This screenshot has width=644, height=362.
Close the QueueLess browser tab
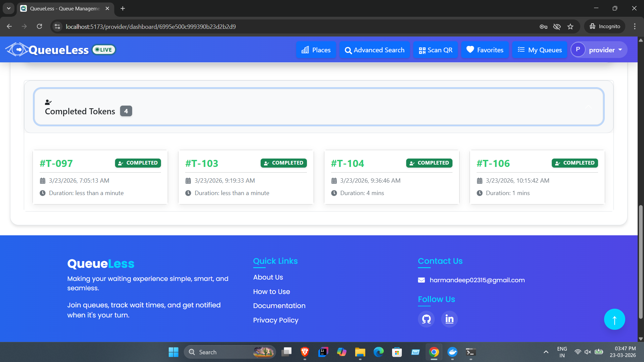107,8
